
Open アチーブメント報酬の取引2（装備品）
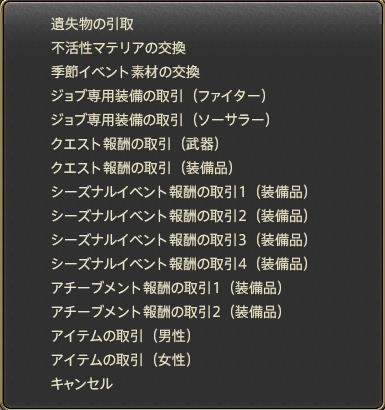click(x=168, y=312)
